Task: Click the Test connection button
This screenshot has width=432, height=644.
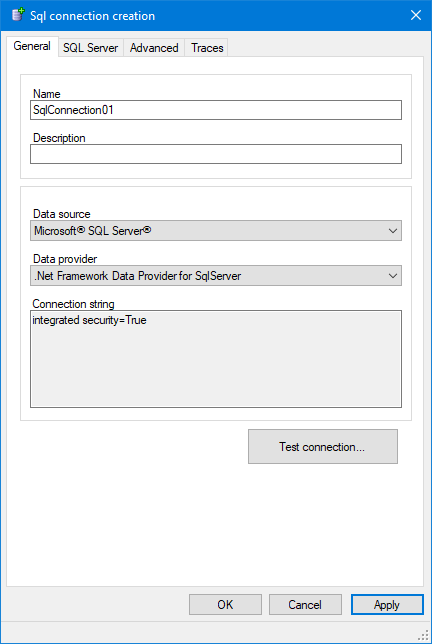Action: pyautogui.click(x=323, y=446)
